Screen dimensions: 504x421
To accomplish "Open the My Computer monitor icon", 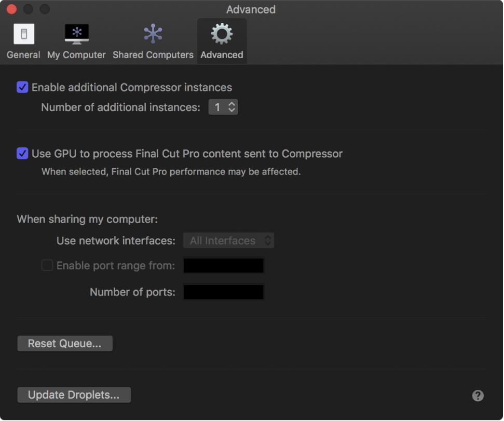I will click(76, 34).
